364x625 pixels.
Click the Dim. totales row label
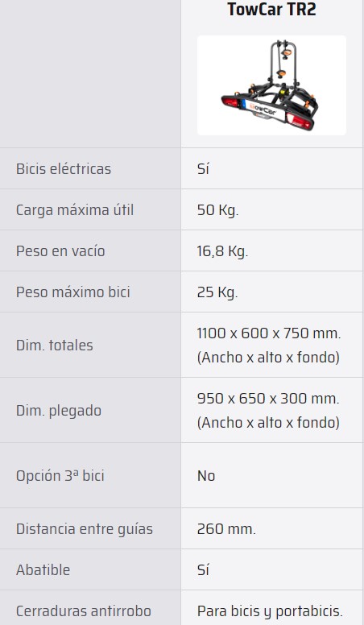pos(54,346)
